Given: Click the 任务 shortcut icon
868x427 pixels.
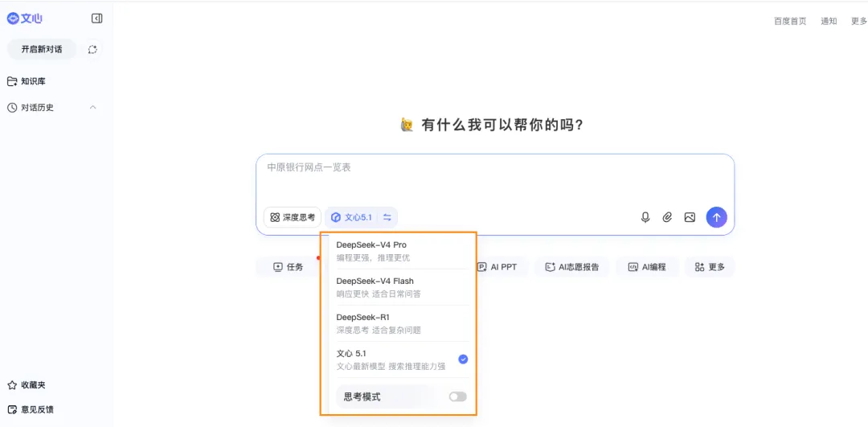Looking at the screenshot, I should (278, 267).
